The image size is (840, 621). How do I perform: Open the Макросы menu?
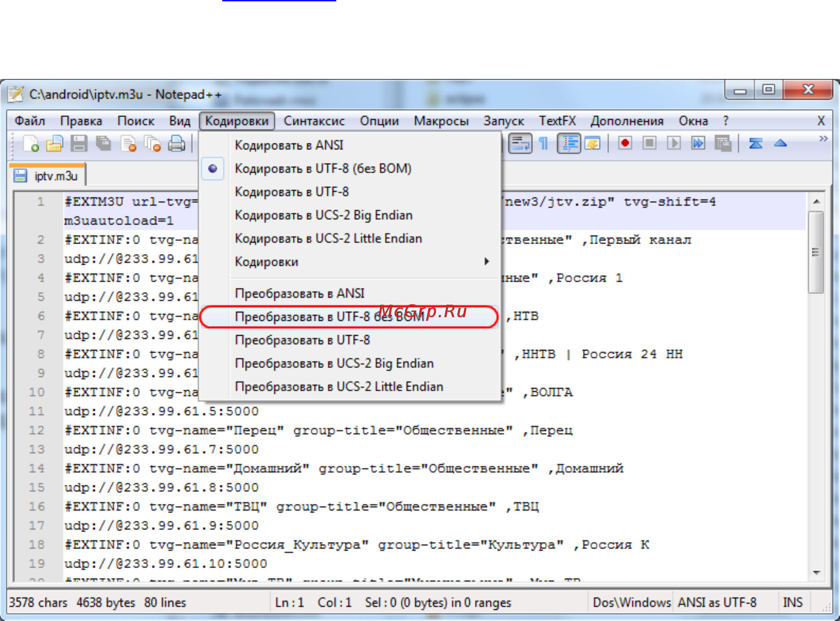point(441,121)
